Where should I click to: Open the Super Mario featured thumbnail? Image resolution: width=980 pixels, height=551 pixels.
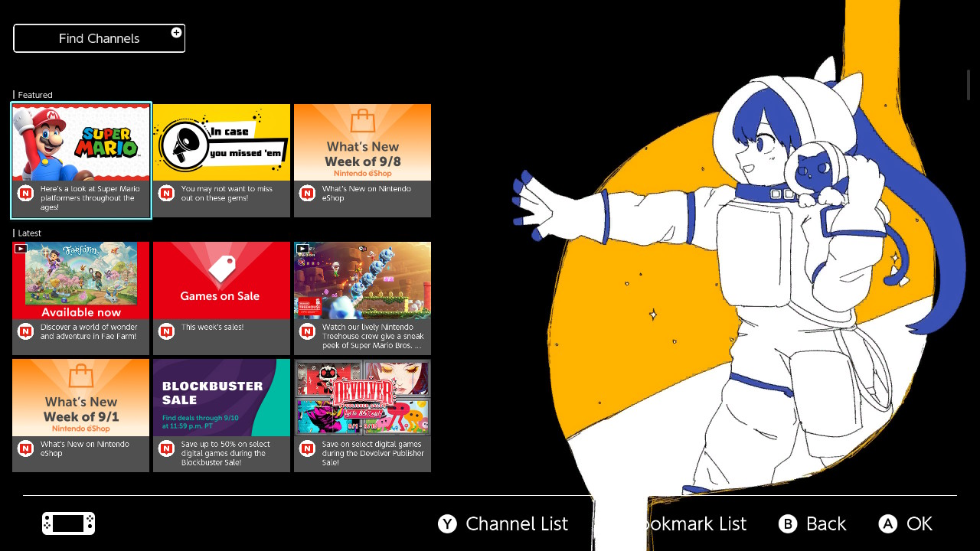point(81,143)
